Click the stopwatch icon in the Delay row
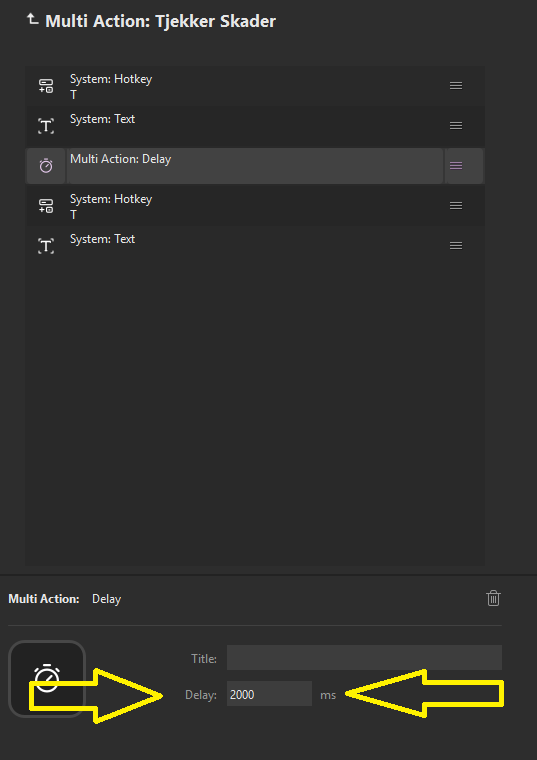537x760 pixels. [46, 166]
